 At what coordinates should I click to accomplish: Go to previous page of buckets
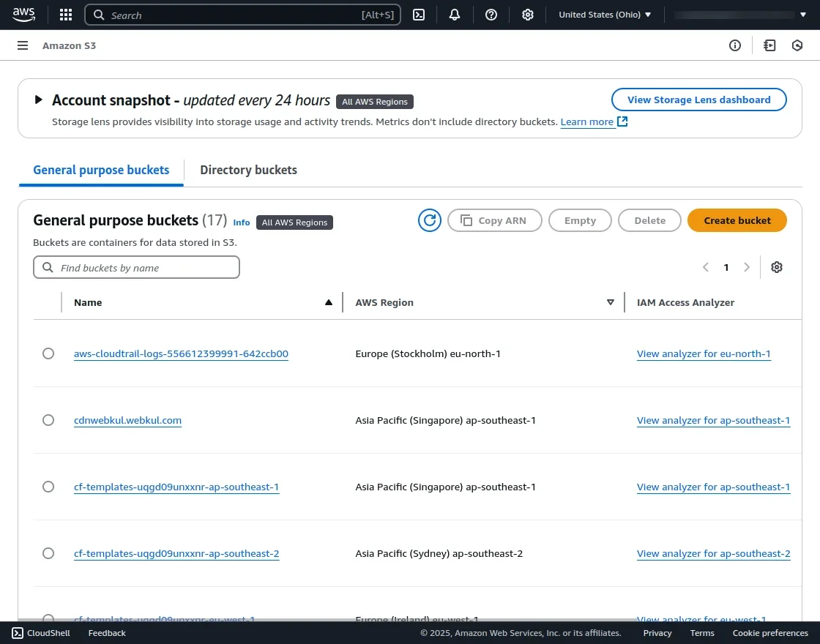pyautogui.click(x=706, y=267)
